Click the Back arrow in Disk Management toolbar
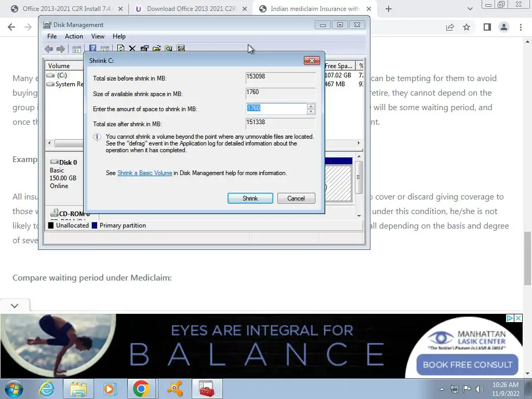Screen dimensions: 532x399 pos(49,49)
